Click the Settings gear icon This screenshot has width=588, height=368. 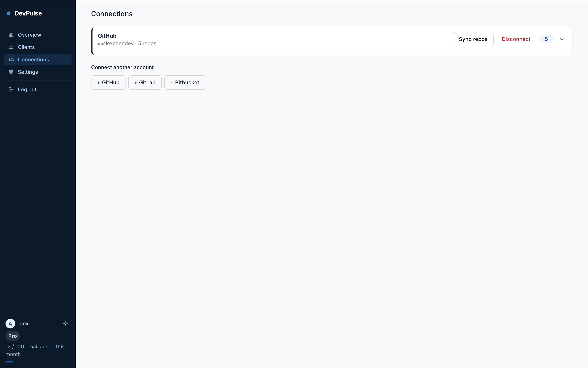[x=11, y=72]
